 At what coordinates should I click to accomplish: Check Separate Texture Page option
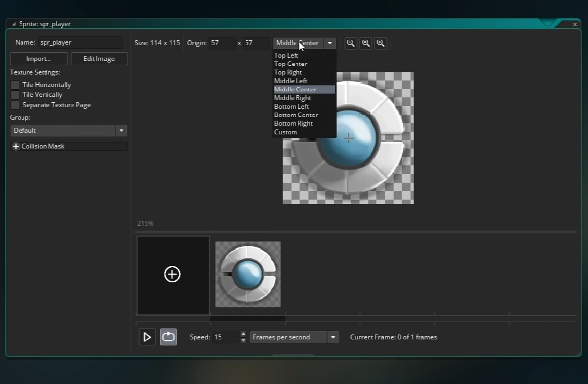click(x=15, y=105)
